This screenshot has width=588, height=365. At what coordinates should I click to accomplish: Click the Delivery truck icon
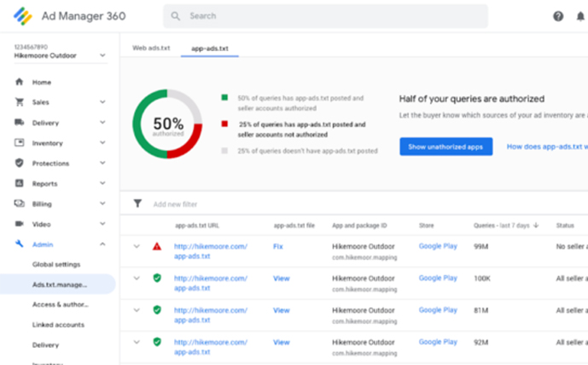click(19, 122)
